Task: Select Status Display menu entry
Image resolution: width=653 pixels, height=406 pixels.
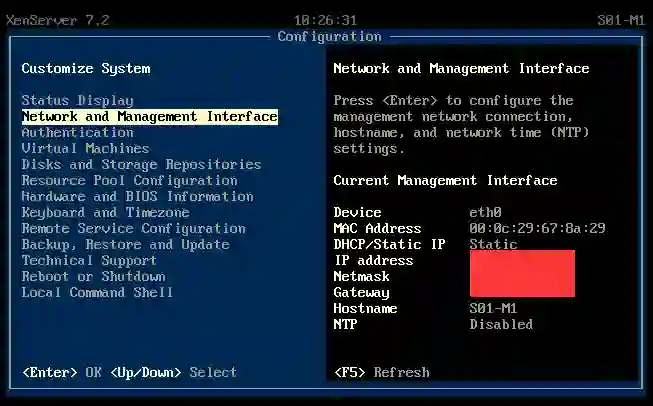Action: click(x=77, y=101)
